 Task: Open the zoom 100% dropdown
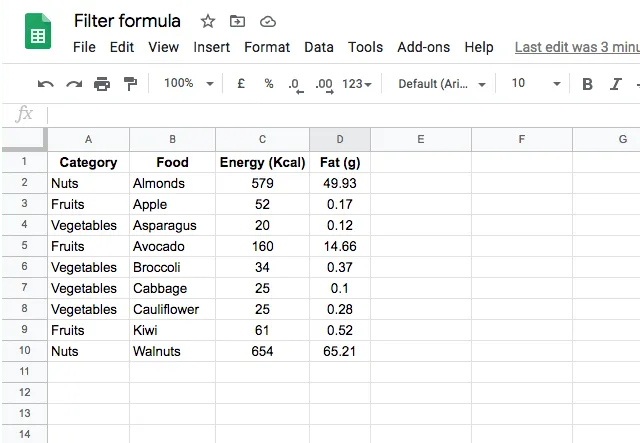tap(189, 83)
